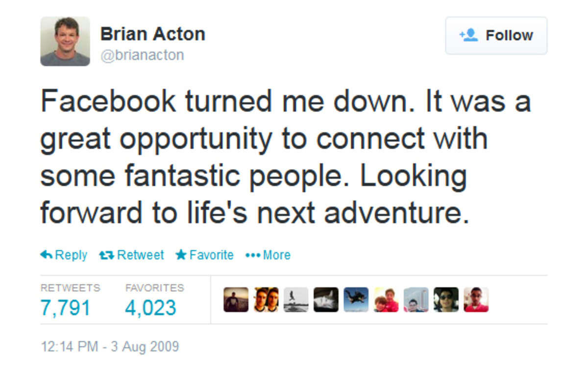This screenshot has width=588, height=371.
Task: Click the Favorite star icon
Action: (x=181, y=255)
